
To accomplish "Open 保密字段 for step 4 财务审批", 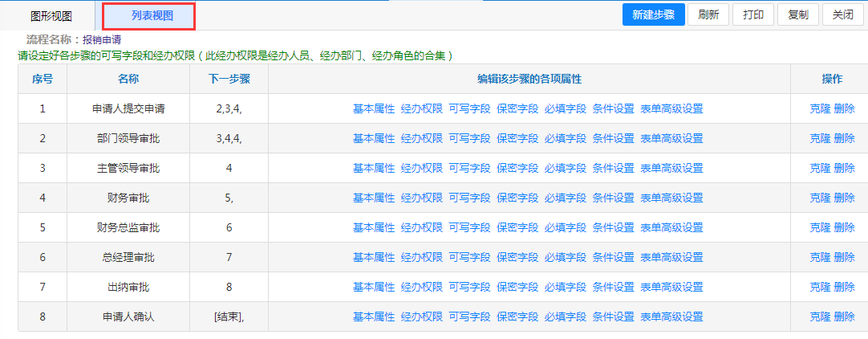I will click(x=517, y=198).
